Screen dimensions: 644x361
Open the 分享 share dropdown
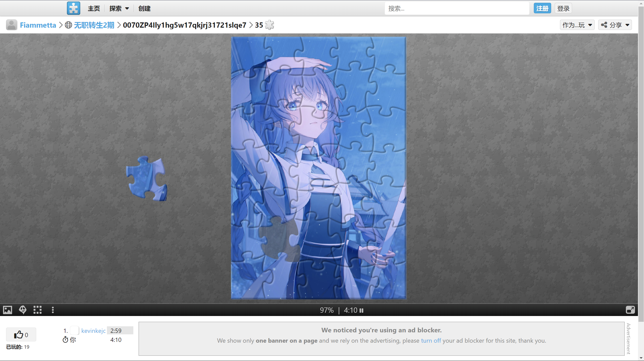pyautogui.click(x=615, y=25)
